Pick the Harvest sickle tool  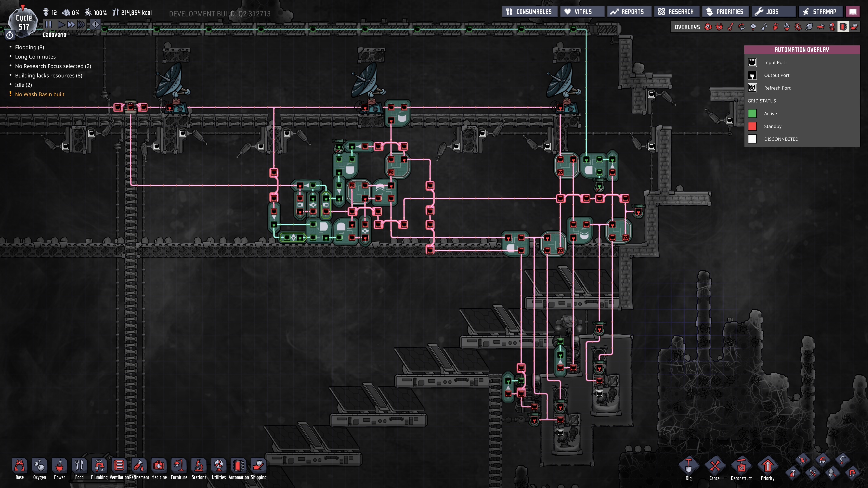842,460
